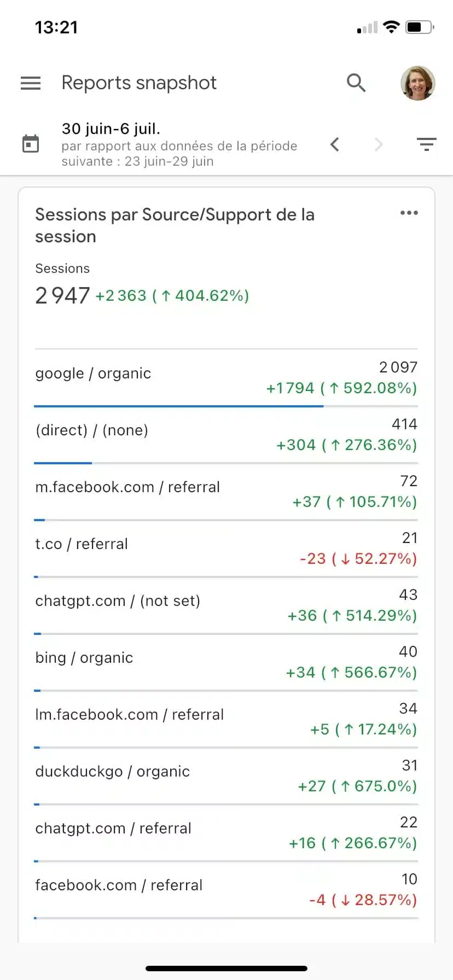The width and height of the screenshot is (453, 980).
Task: Open the hamburger navigation menu
Action: pos(31,83)
